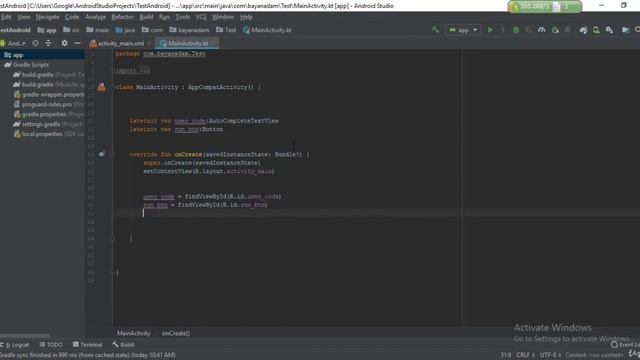Screen dimensions: 640x360
Task: Click the Make Project hammer icon
Action: pos(435,30)
